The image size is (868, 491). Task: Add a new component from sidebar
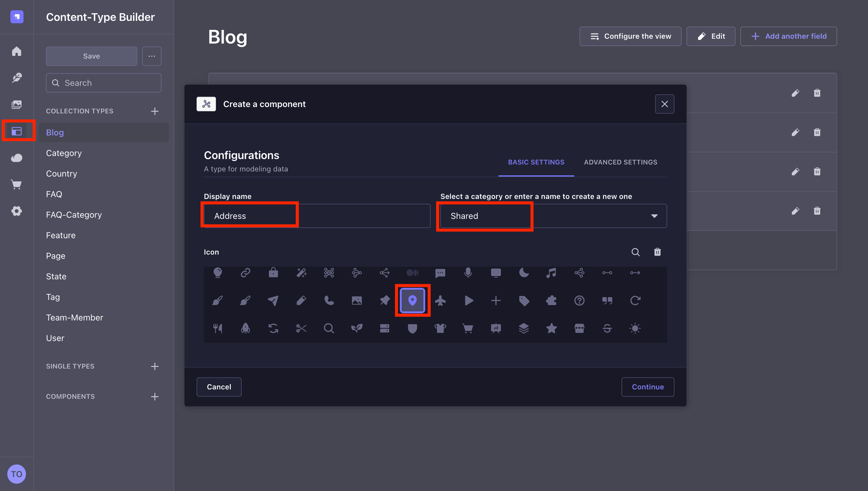155,397
